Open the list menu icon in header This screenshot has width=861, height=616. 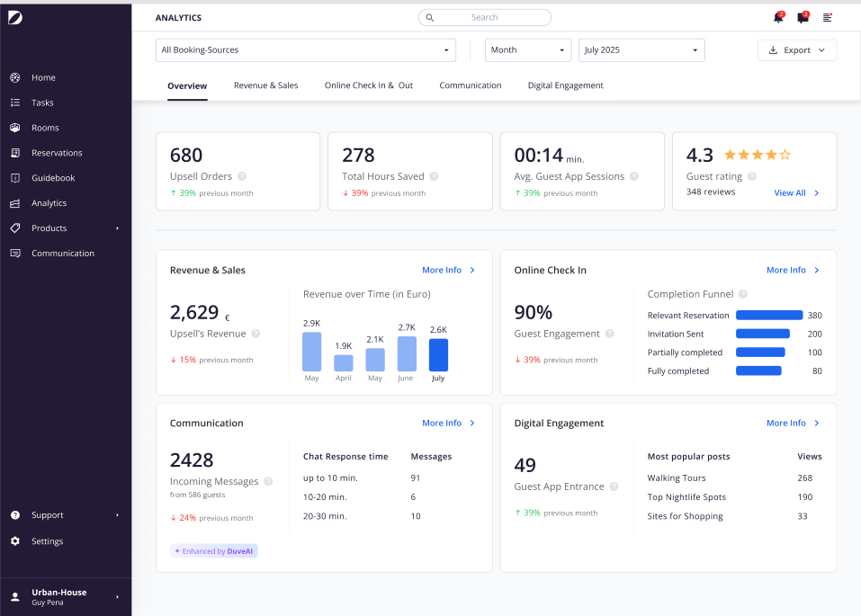coord(827,18)
